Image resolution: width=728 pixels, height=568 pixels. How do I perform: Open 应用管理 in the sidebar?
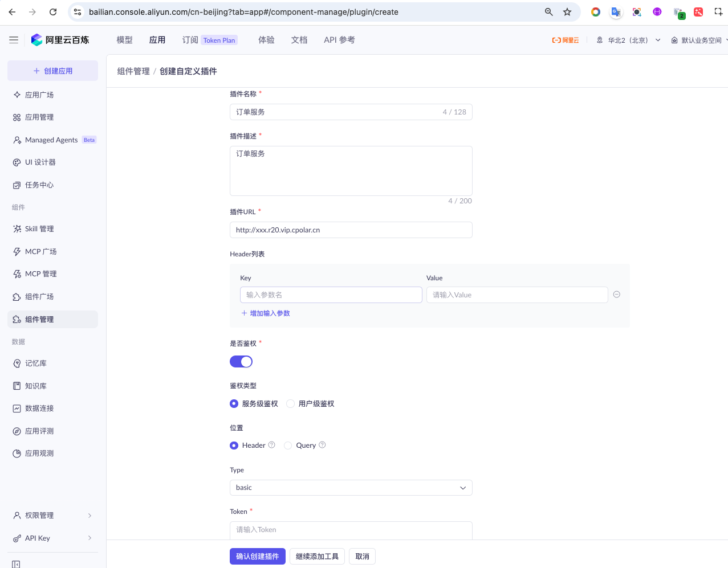[x=52, y=117]
